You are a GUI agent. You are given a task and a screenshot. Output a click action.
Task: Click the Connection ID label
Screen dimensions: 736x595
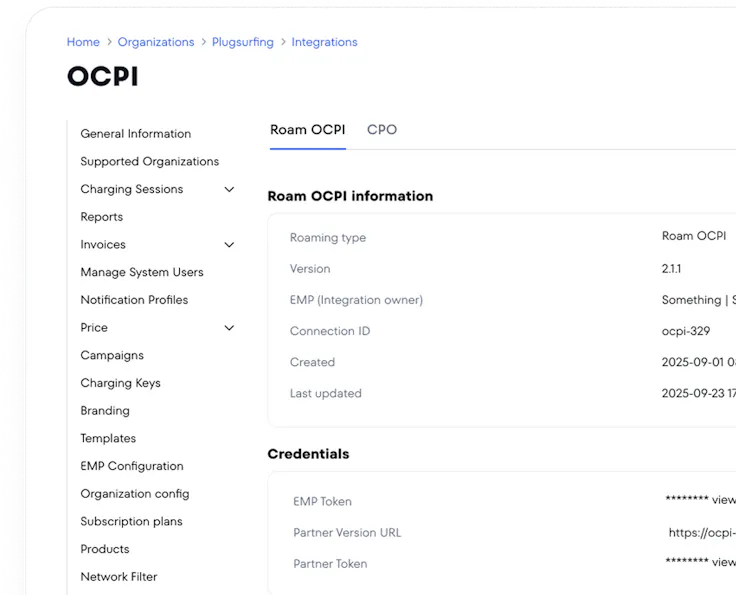click(330, 331)
